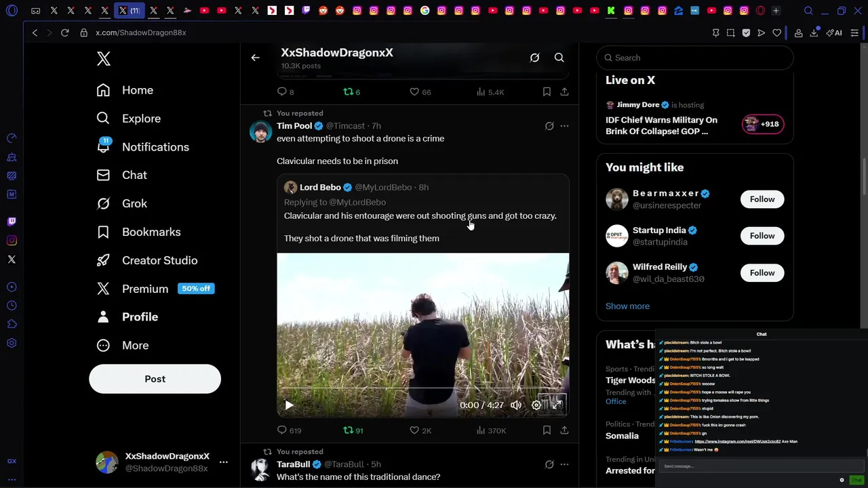Open browser downloads icon

pyautogui.click(x=814, y=33)
